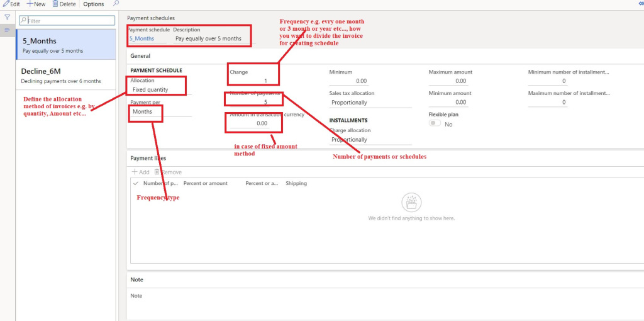
Task: Click the Filter search box
Action: point(66,21)
